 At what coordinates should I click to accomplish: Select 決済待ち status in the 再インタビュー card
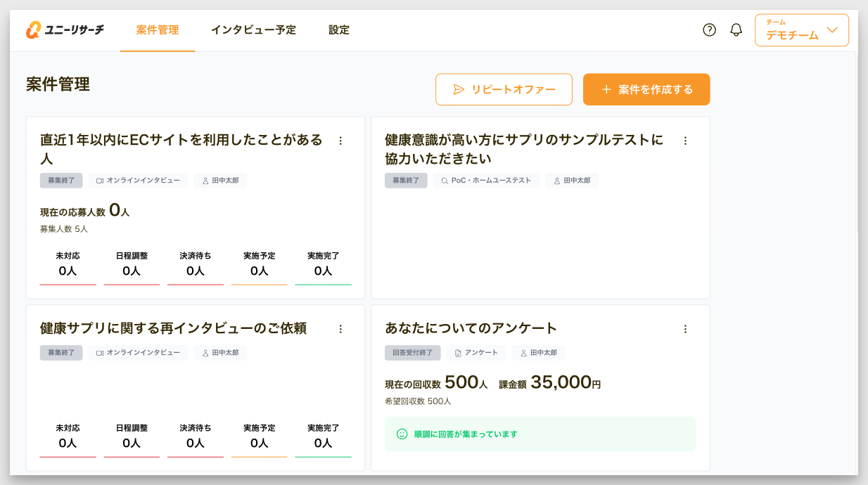[195, 436]
